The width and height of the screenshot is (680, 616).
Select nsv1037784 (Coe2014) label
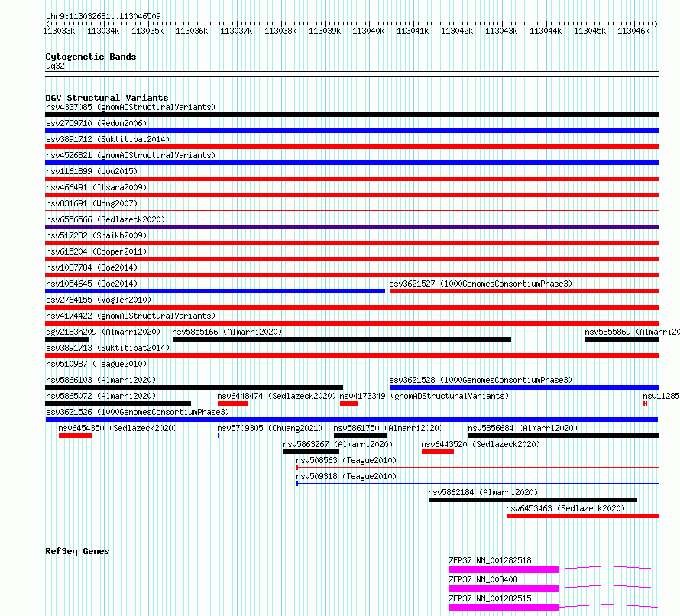92,267
